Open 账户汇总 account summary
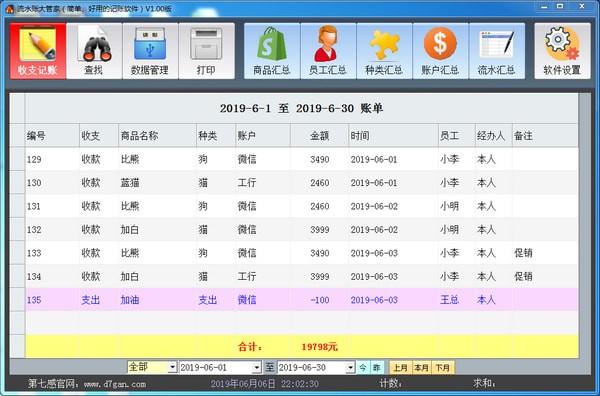 (x=440, y=51)
